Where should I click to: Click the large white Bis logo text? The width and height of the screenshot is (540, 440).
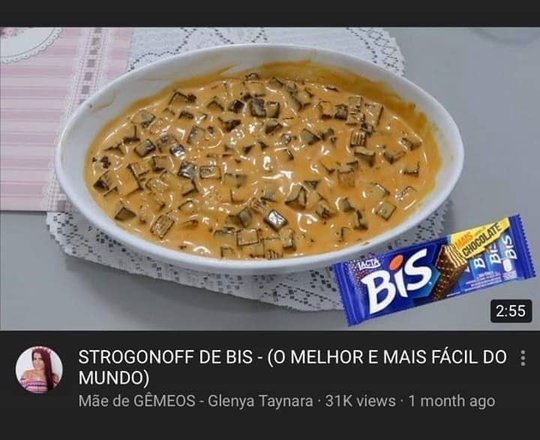(x=395, y=281)
